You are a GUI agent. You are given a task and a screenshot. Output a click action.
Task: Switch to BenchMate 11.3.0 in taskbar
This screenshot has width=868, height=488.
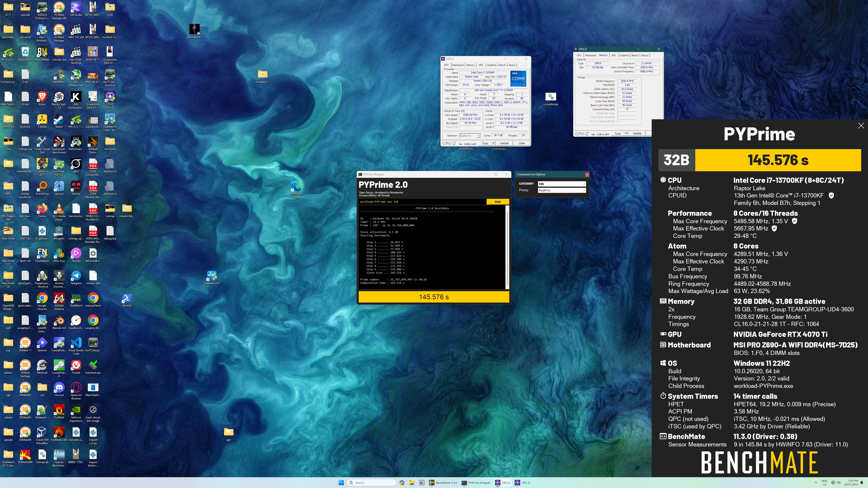pyautogui.click(x=443, y=483)
